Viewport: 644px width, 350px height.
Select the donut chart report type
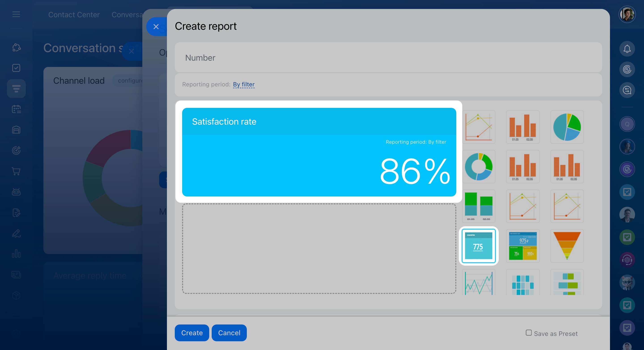[478, 166]
